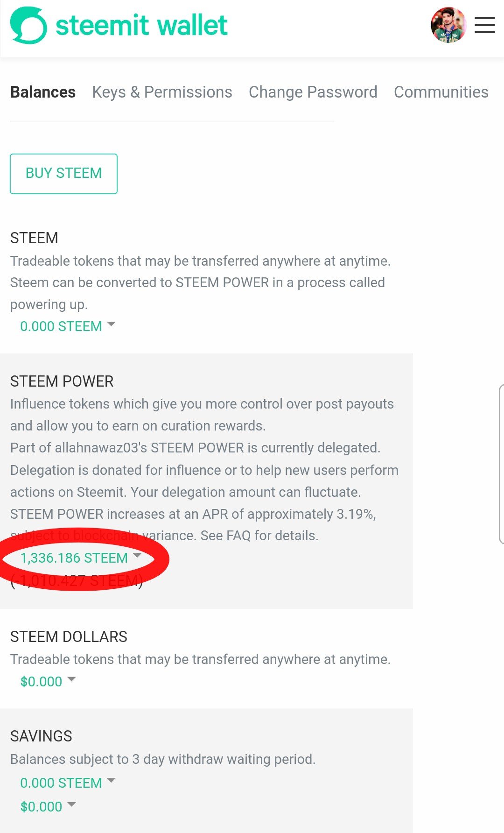Click the arrow beside Steem Dollars $0.000
Screen dimensions: 504x833
(71, 679)
